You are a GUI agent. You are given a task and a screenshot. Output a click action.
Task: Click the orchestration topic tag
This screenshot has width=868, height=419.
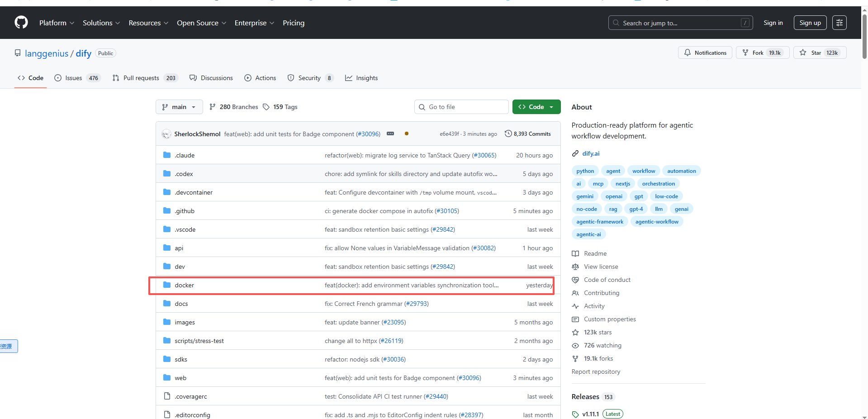click(x=659, y=184)
